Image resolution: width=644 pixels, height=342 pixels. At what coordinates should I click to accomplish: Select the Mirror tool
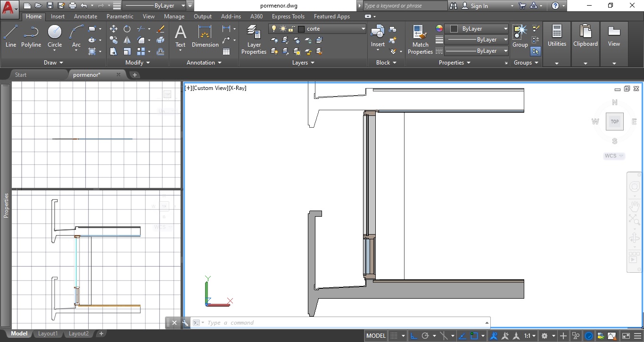127,40
